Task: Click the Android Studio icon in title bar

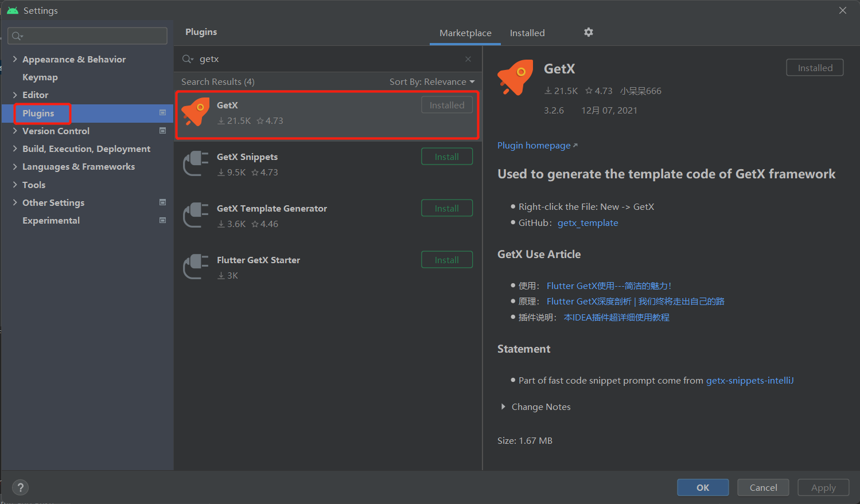Action: point(12,10)
